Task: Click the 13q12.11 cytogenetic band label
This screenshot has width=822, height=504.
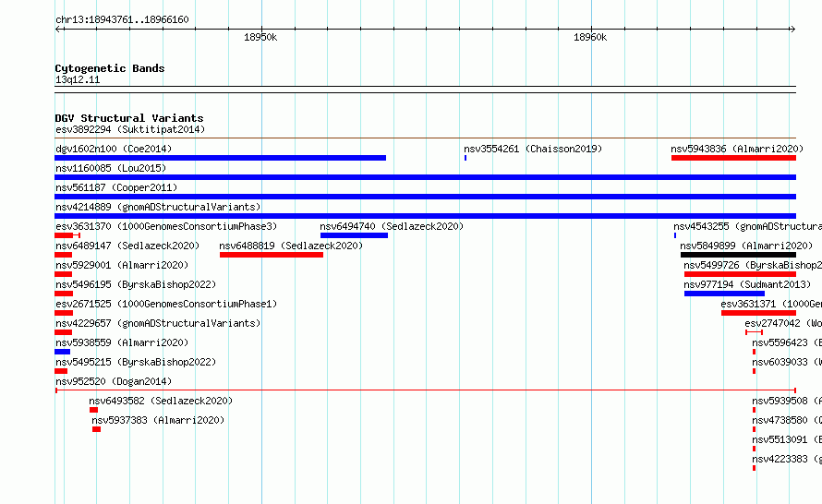Action: [x=78, y=79]
